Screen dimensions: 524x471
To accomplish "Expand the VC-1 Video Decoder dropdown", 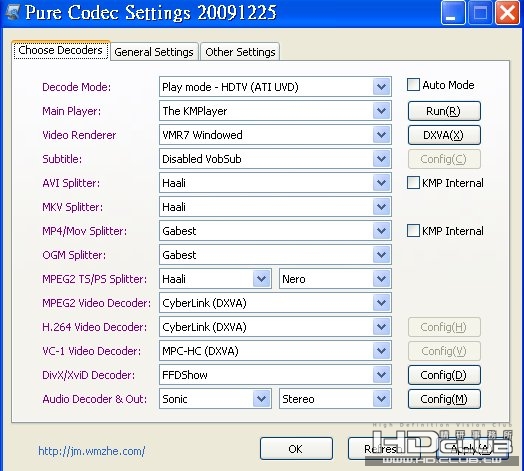I will point(381,351).
